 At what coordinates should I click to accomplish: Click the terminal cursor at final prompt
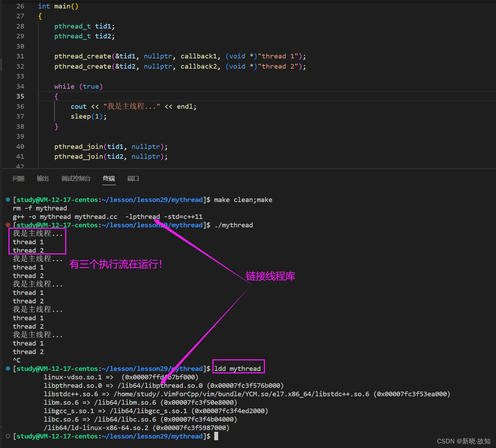tap(216, 436)
